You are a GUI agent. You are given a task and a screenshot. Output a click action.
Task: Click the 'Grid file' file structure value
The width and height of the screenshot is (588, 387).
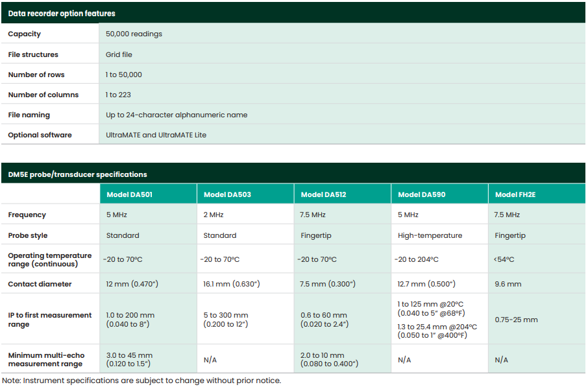pyautogui.click(x=119, y=54)
